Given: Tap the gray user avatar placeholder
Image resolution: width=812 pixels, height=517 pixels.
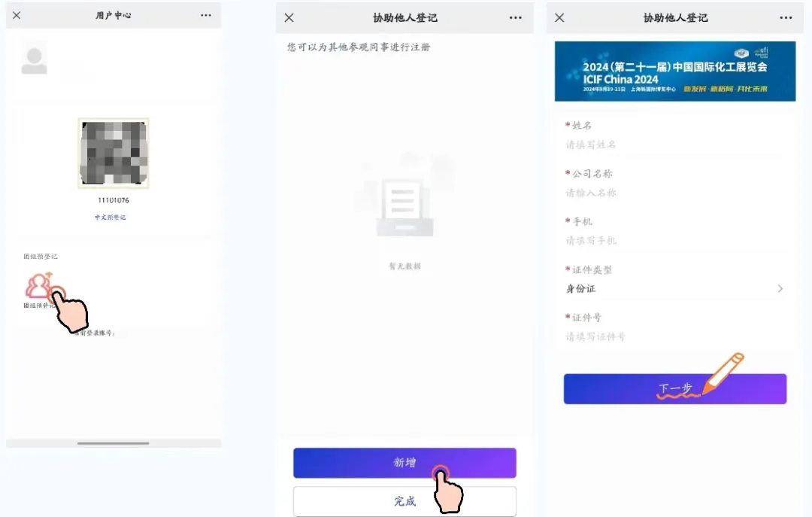Looking at the screenshot, I should pyautogui.click(x=34, y=59).
